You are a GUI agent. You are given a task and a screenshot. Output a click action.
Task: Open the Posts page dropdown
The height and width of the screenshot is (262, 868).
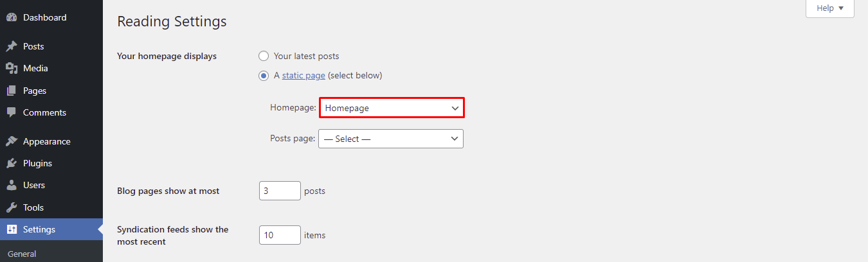(391, 139)
